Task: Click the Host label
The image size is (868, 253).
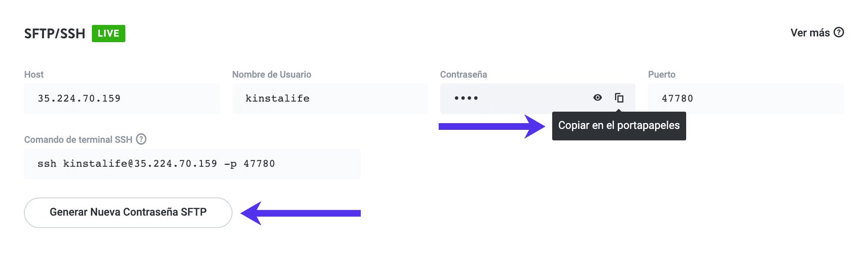Action: point(34,75)
